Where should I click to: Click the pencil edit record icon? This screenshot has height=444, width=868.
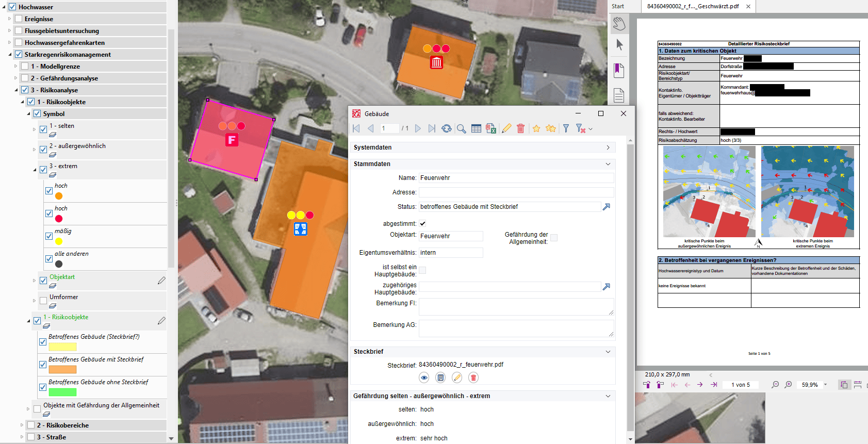click(506, 128)
